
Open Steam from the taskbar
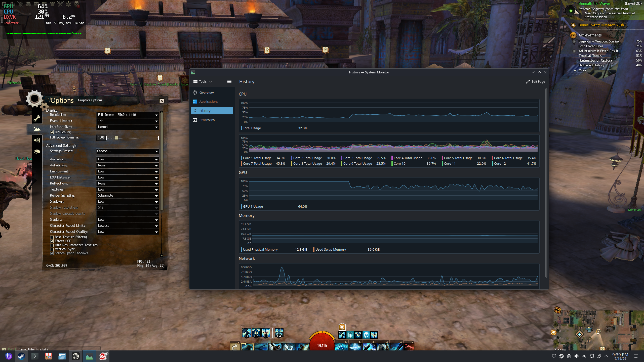coord(21,356)
